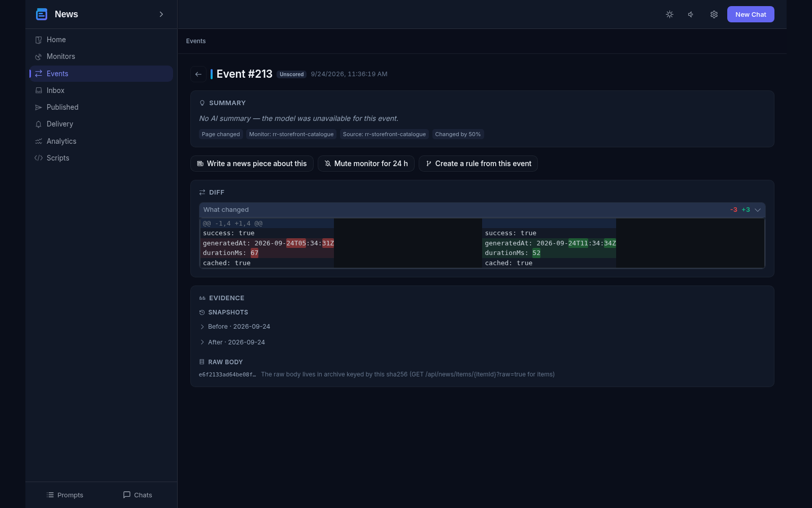Click the Monitor: rr-storefront-catalogue tag

(x=291, y=134)
